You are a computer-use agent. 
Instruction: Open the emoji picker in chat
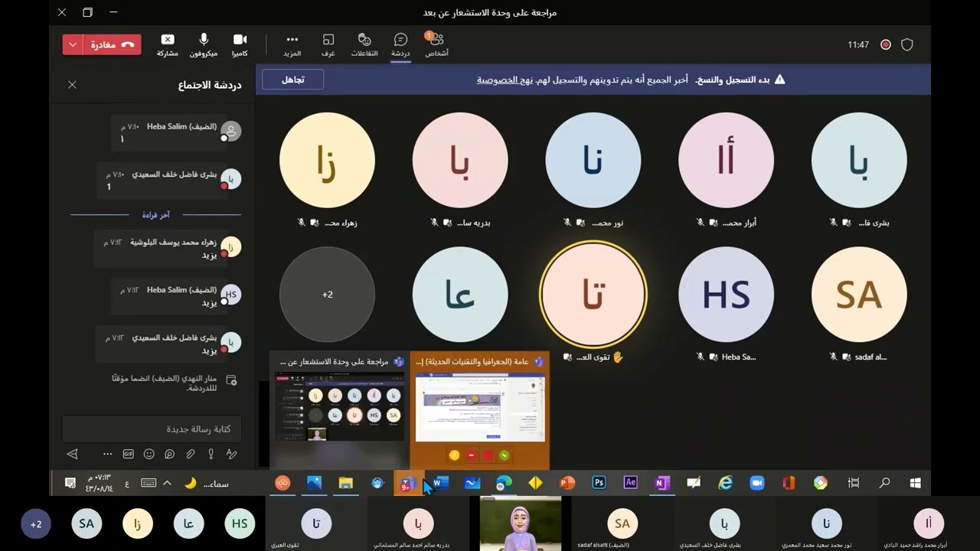point(149,454)
